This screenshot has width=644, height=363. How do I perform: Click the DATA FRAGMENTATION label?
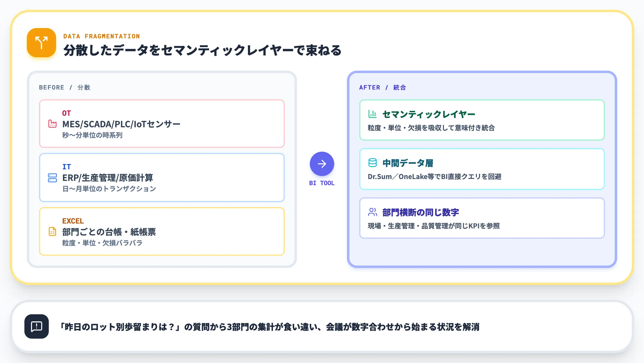[x=102, y=36]
